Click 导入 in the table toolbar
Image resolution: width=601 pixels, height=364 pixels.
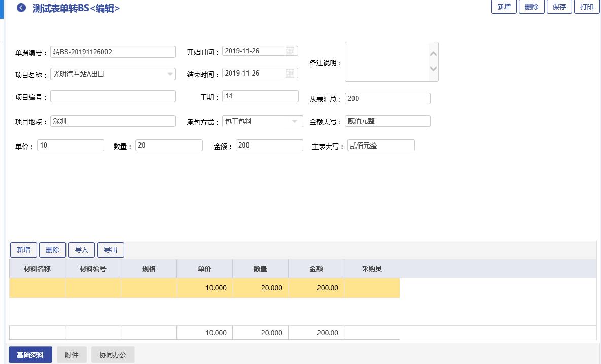tap(82, 250)
